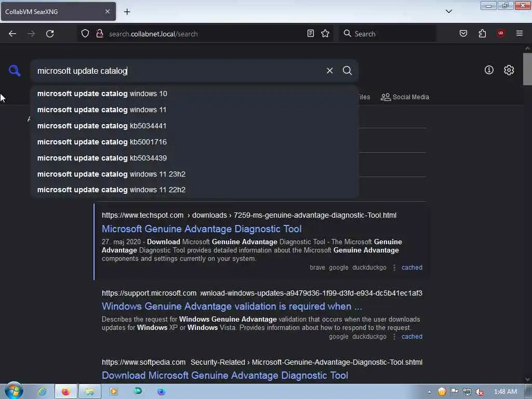Open 'Windows Genuine Advantage validation is required' result
532x399 pixels.
point(232,307)
